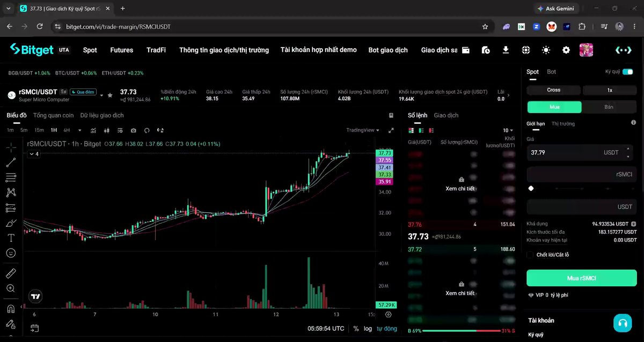The image size is (644, 342).
Task: Select the Bot trading tab
Action: tap(552, 72)
